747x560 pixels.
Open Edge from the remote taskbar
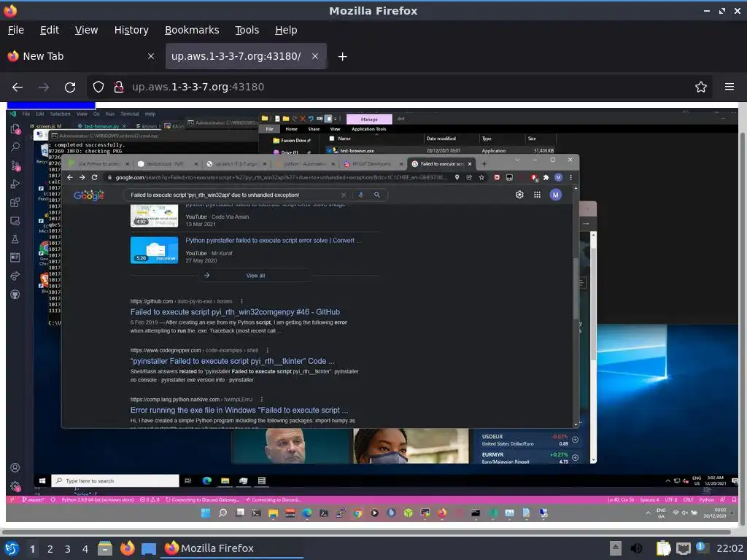coord(206,481)
